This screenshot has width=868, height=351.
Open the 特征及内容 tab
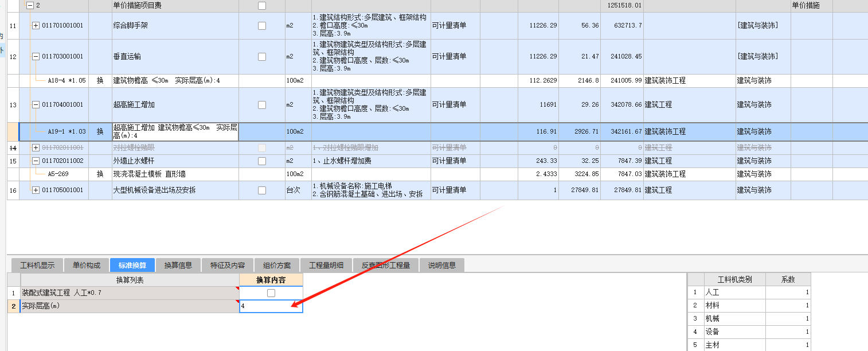pyautogui.click(x=228, y=265)
